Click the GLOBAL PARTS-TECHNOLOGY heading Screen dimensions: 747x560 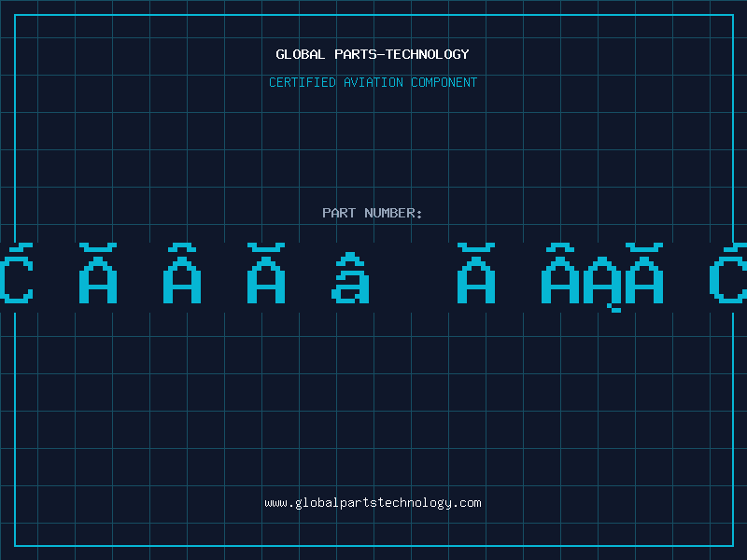coord(373,54)
